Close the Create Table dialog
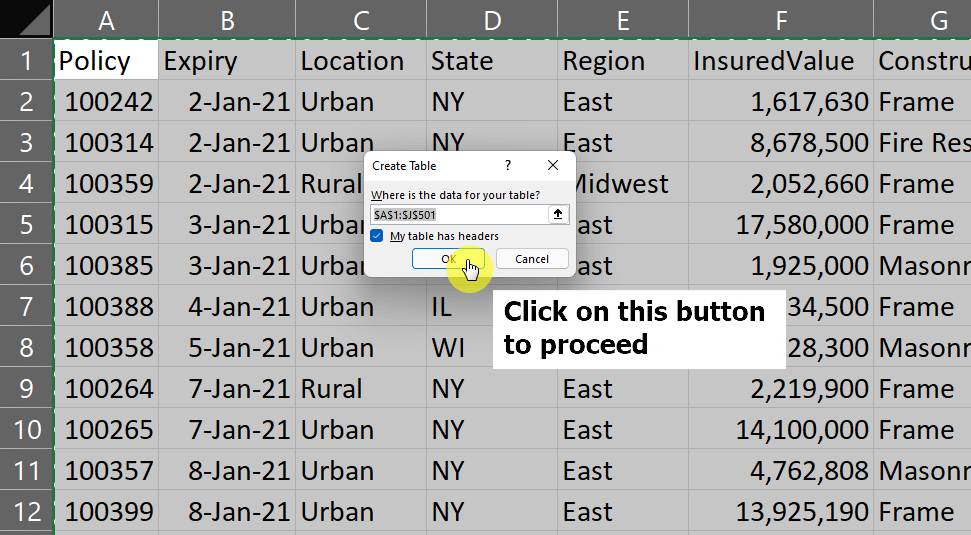 pos(553,165)
